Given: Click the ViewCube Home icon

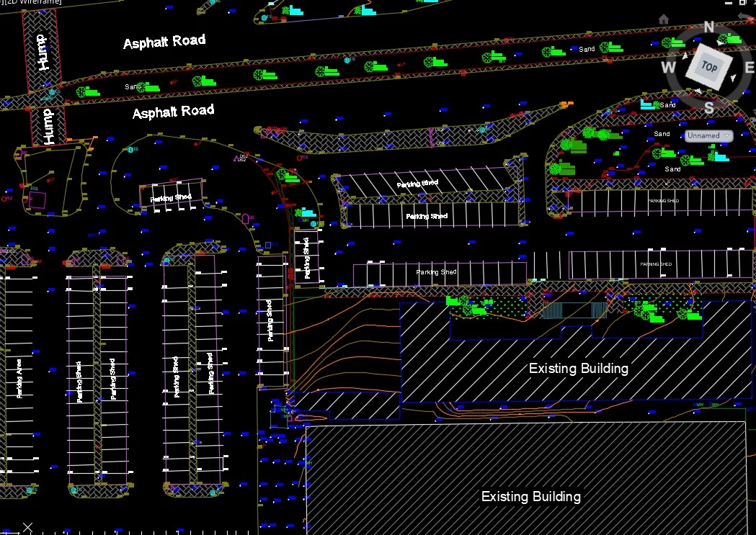Looking at the screenshot, I should tap(664, 19).
